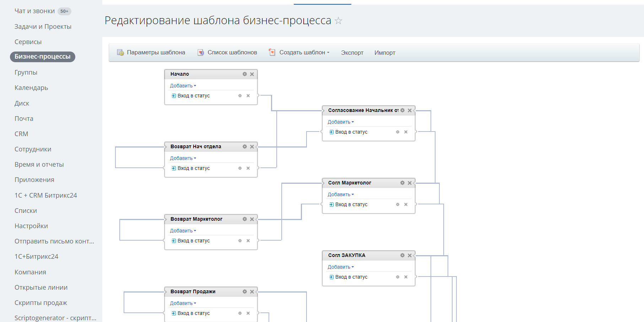Open settings gear of Возврат Маркетолог block

(x=245, y=219)
